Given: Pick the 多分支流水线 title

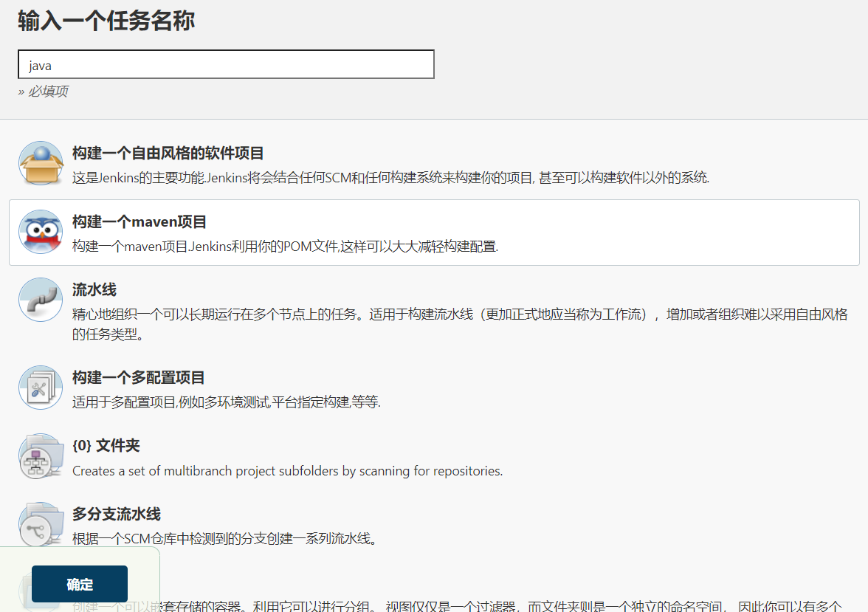Looking at the screenshot, I should (x=117, y=514).
